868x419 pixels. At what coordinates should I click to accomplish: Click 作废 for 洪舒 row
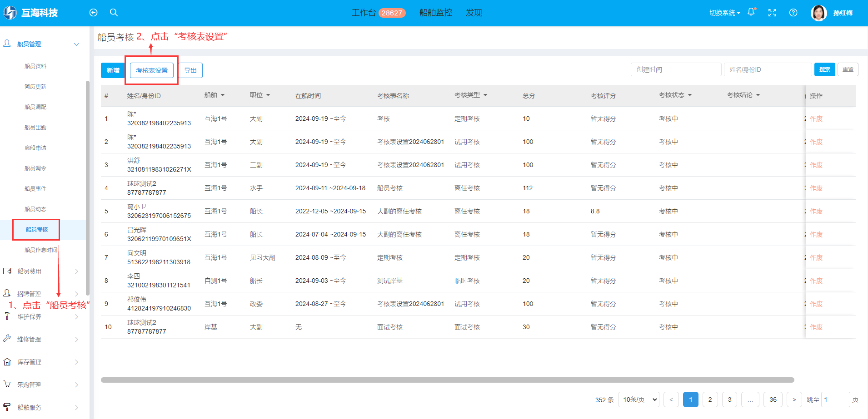tap(816, 165)
